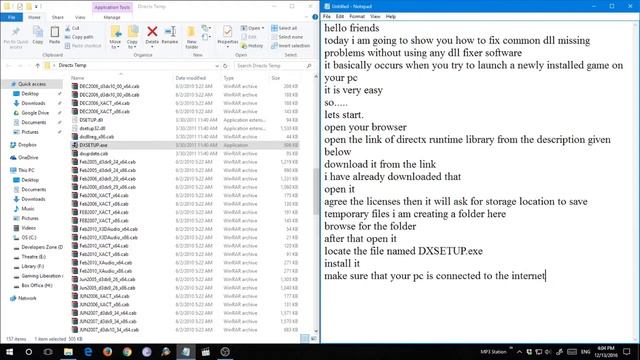Click Select none in the ribbon

tap(287, 37)
